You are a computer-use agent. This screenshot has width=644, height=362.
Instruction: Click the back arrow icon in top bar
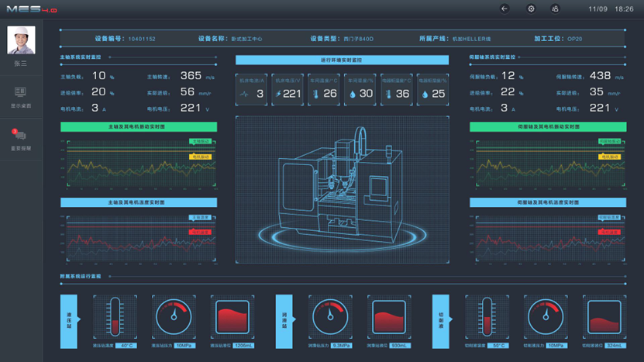pyautogui.click(x=505, y=9)
